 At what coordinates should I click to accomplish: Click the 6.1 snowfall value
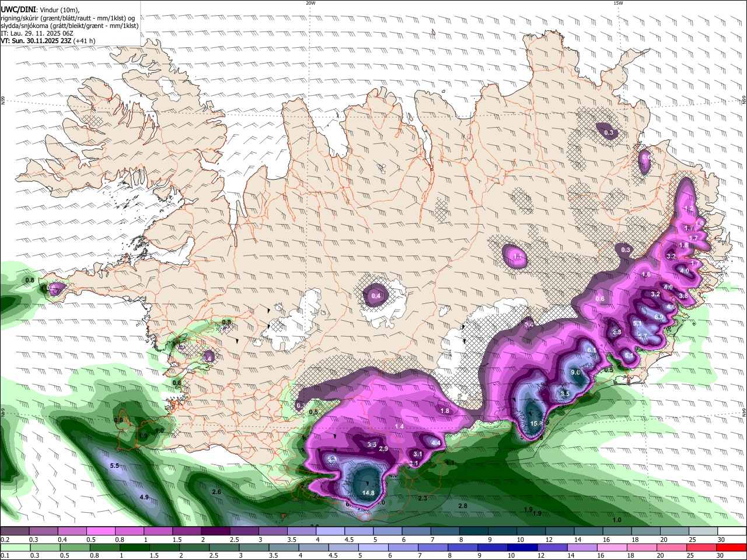(x=591, y=350)
